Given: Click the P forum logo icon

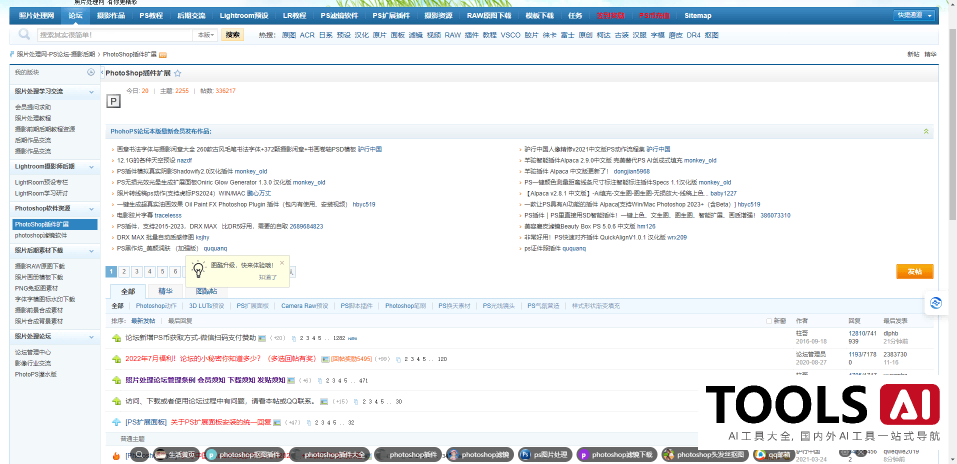Looking at the screenshot, I should [114, 101].
